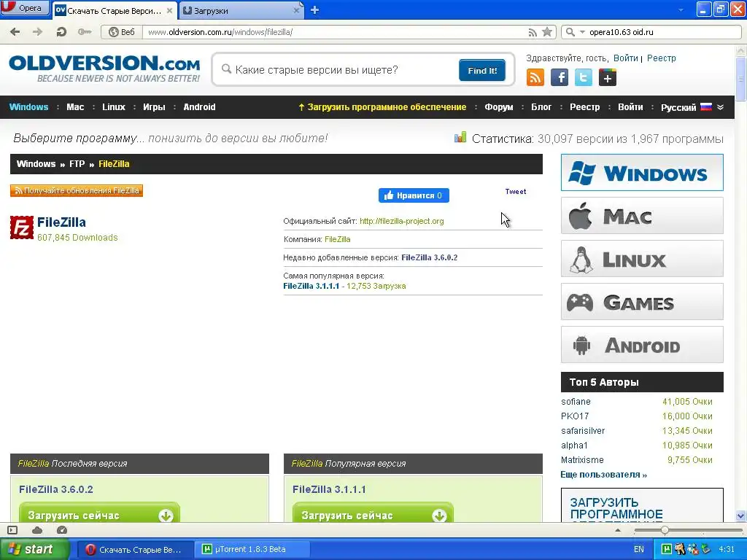Click the download arrow icon beside FileZilla 3.1.1.1

click(x=439, y=516)
